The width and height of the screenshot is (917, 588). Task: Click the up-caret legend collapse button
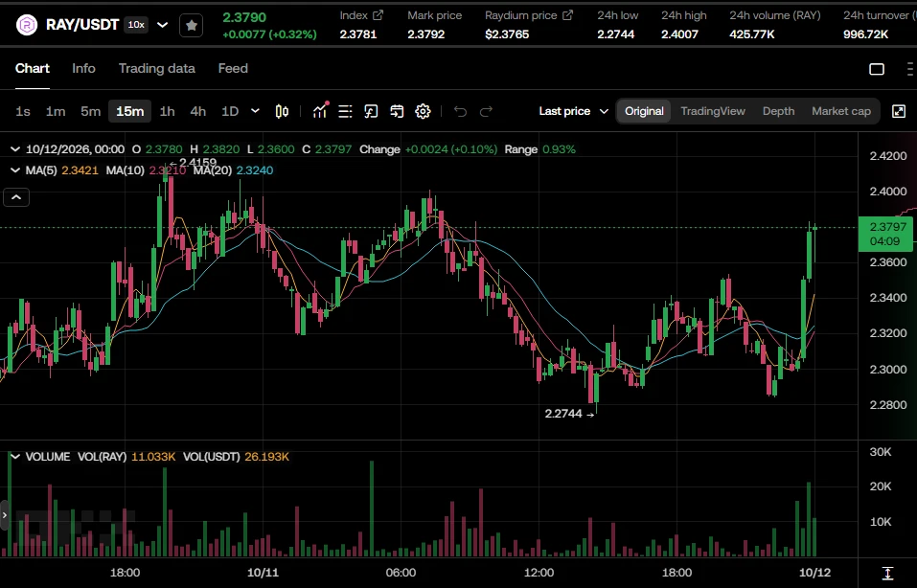tap(16, 197)
